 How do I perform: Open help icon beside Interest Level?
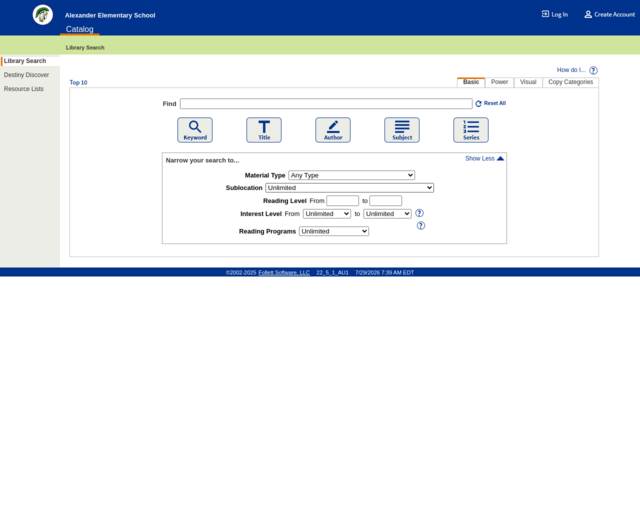419,213
